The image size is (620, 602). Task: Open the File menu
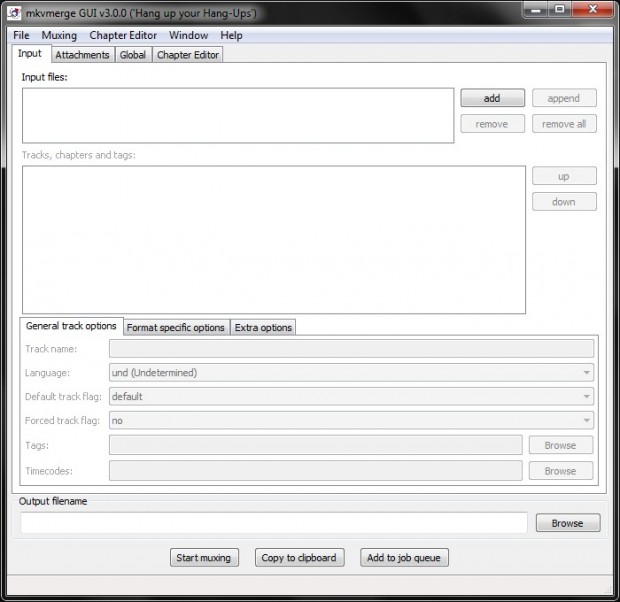click(21, 36)
